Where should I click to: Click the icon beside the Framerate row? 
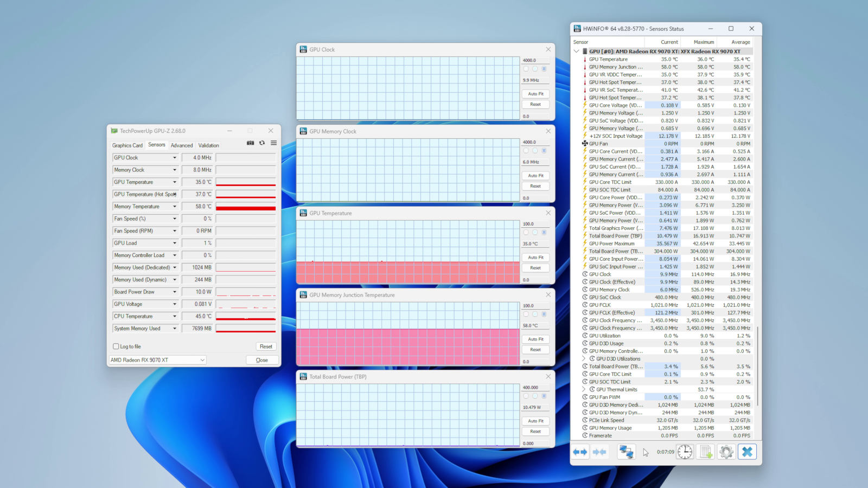(x=585, y=435)
